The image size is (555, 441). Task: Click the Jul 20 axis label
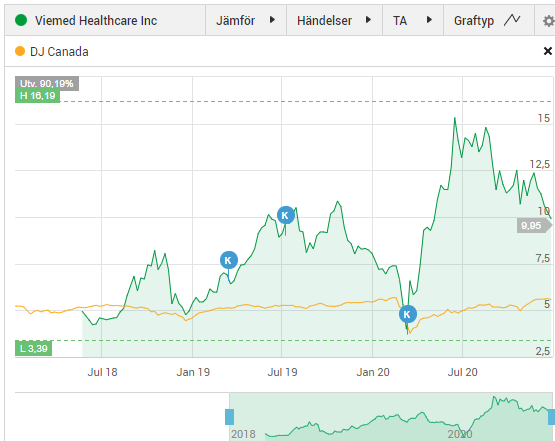tap(462, 372)
